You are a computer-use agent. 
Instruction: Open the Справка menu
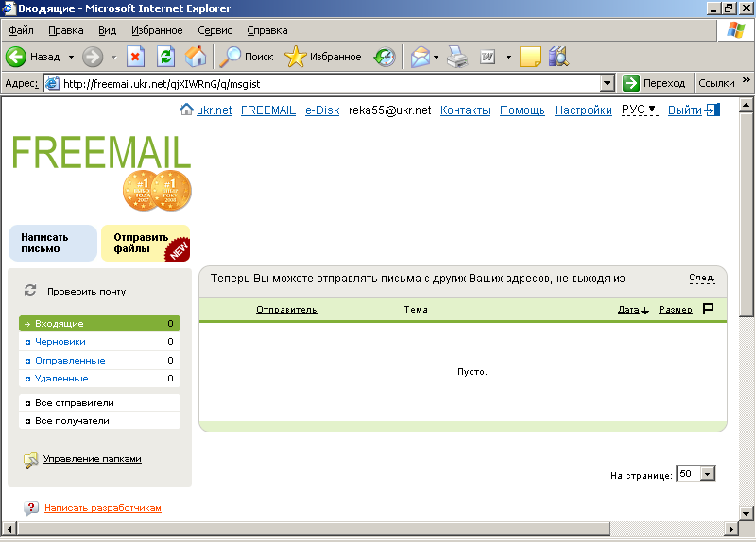tap(267, 30)
